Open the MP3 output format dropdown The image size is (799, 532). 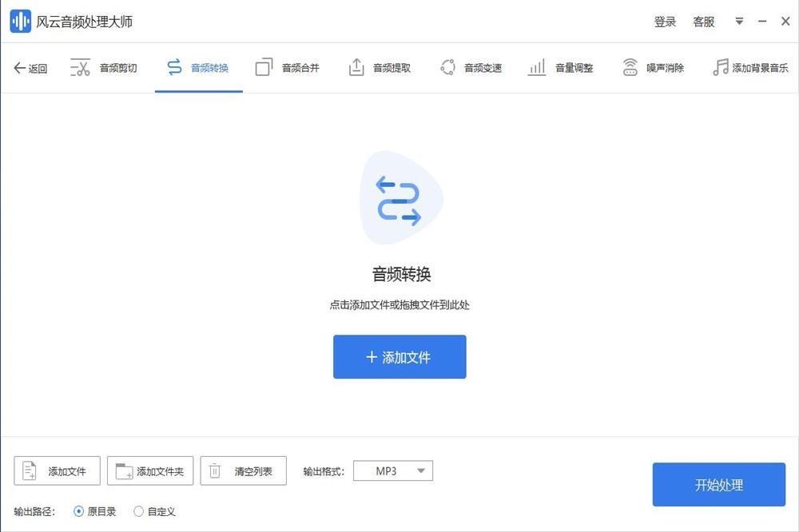pyautogui.click(x=393, y=470)
